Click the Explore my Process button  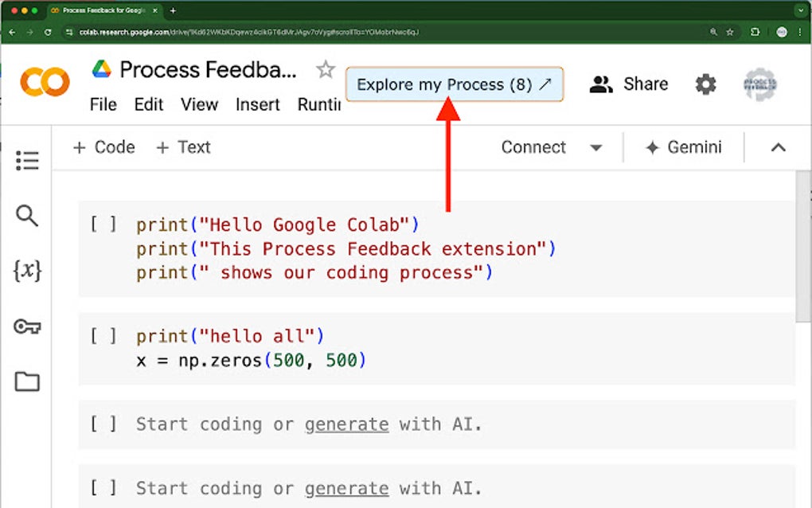pyautogui.click(x=454, y=84)
